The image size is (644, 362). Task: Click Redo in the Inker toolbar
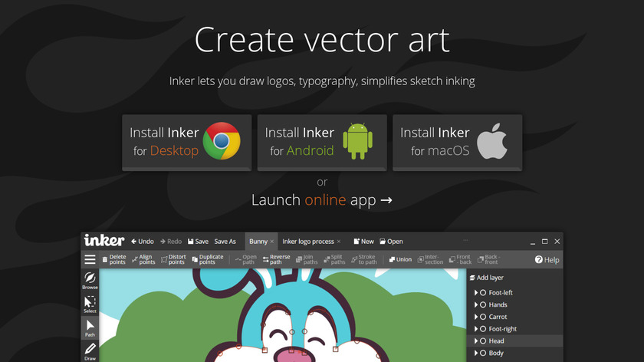coord(171,241)
